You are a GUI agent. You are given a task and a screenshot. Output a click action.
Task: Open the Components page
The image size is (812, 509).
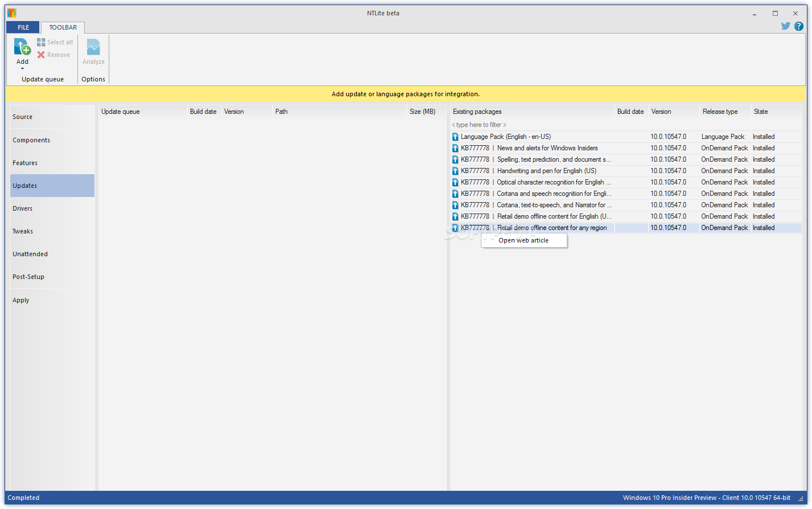point(52,140)
